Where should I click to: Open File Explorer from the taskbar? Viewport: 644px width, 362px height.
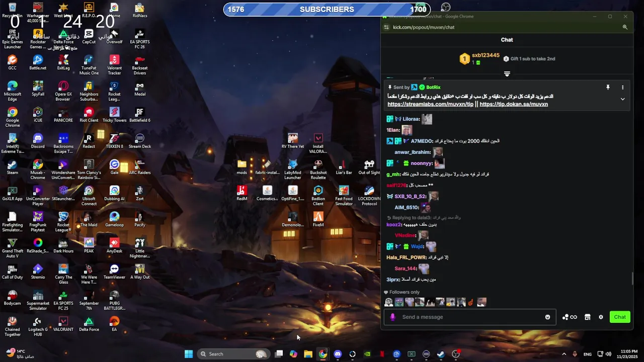(x=308, y=354)
